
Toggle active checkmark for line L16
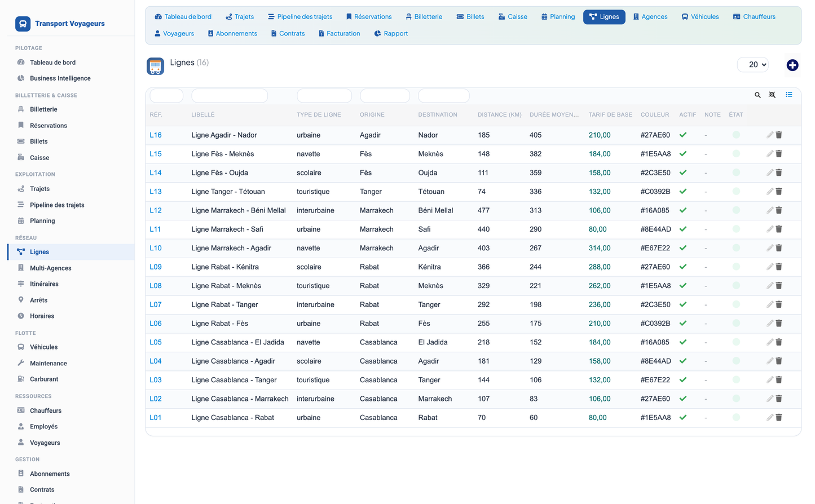pos(683,135)
